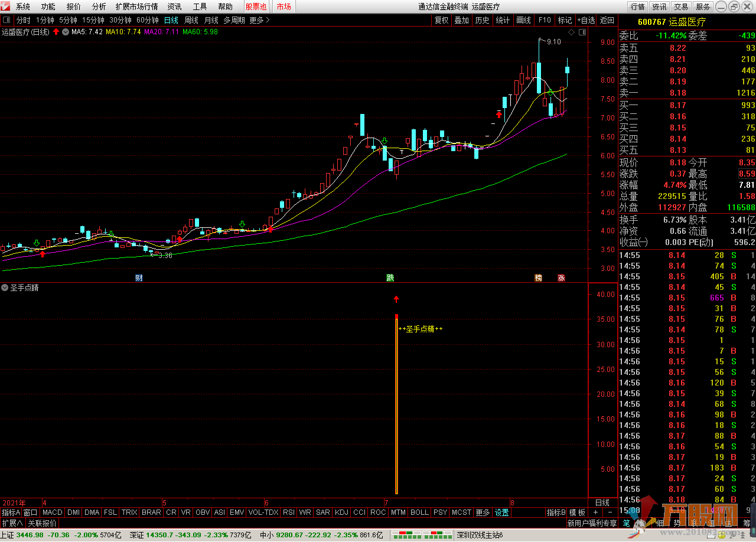Add stock via +自选 button
Screen dimensions: 756x542
tap(586, 20)
